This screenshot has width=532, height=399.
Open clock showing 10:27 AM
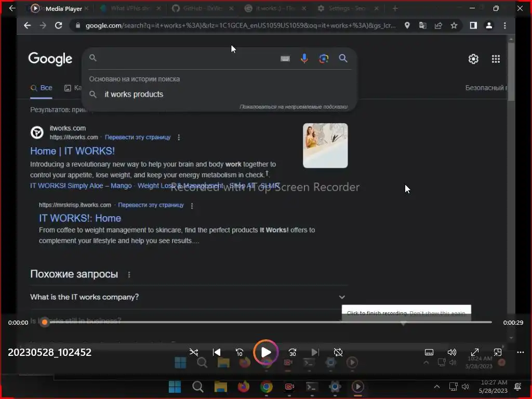[493, 387]
